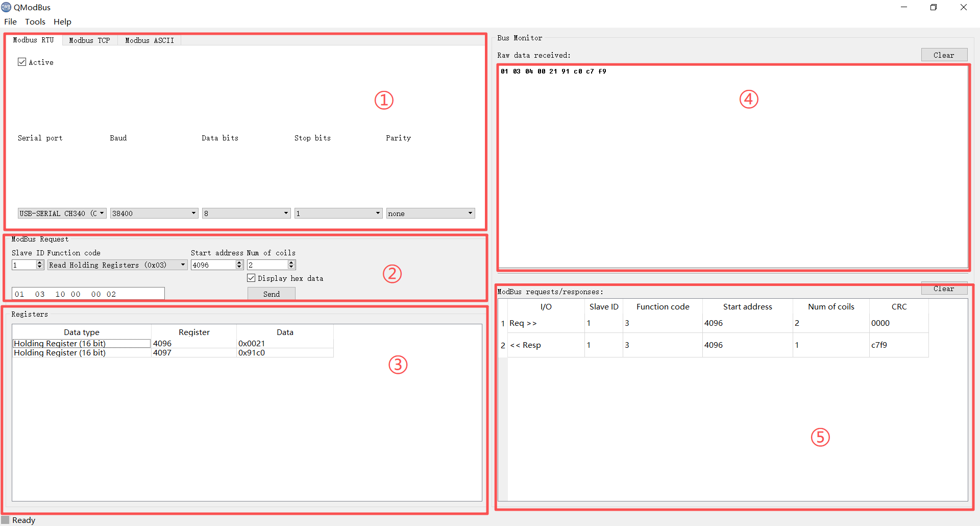Select row number 2 header in responses table
The width and height of the screenshot is (980, 526).
click(503, 345)
